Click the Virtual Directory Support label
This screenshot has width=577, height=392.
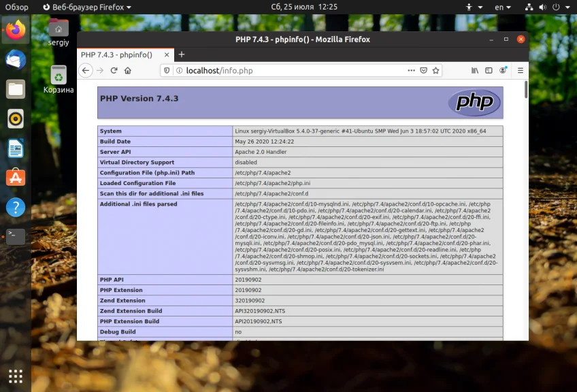tap(137, 163)
